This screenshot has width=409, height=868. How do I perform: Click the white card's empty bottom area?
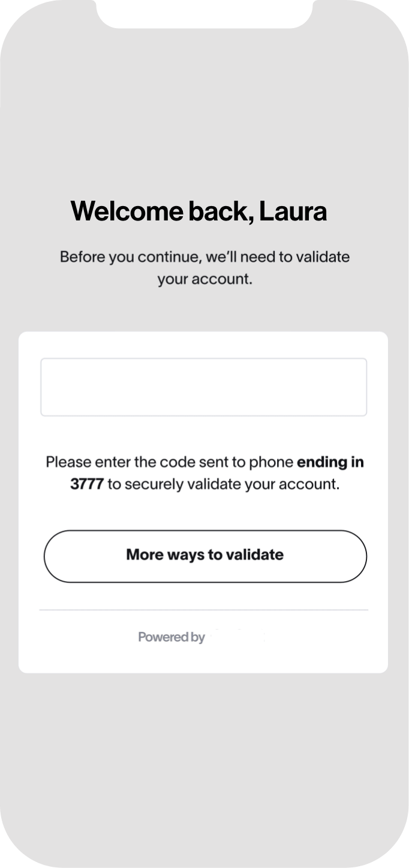[203, 660]
